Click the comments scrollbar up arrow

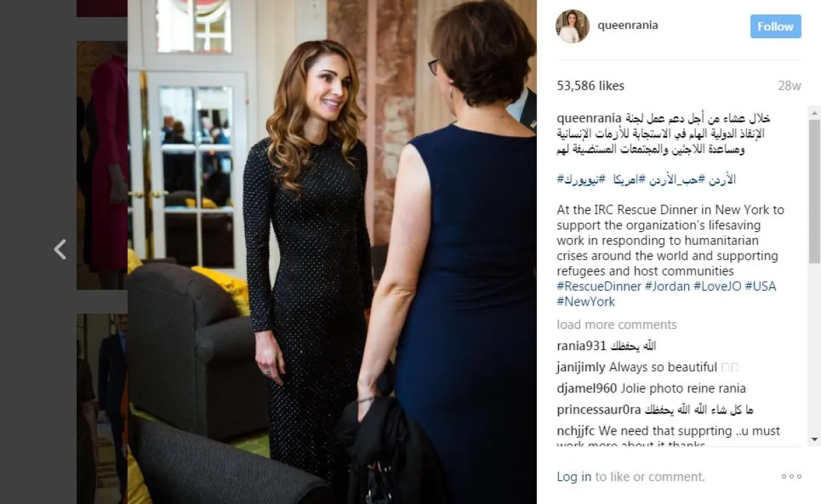click(x=814, y=111)
